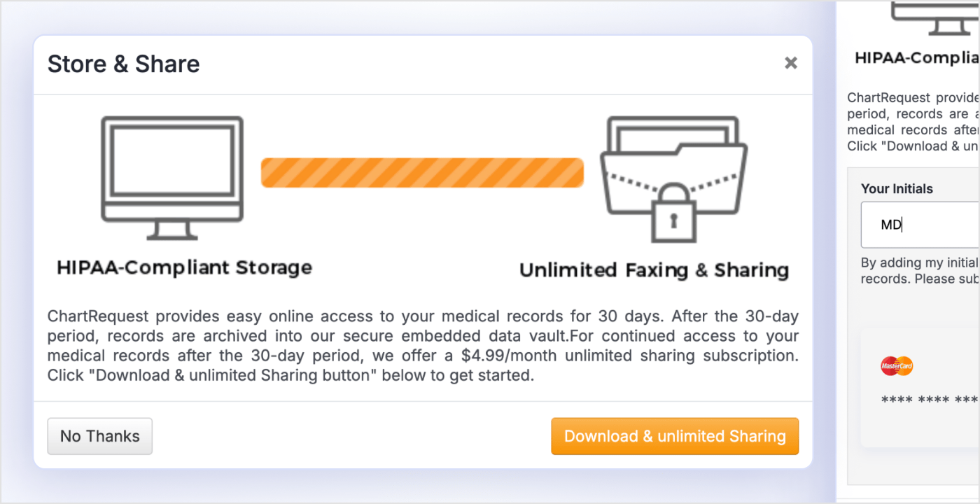Click the background HIPAA-Compliant heading at right
This screenshot has height=504, width=980.
coord(917,58)
